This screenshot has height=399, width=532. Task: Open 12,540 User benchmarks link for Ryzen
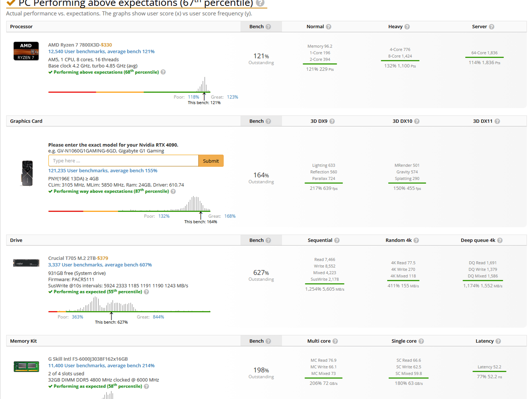coord(101,51)
